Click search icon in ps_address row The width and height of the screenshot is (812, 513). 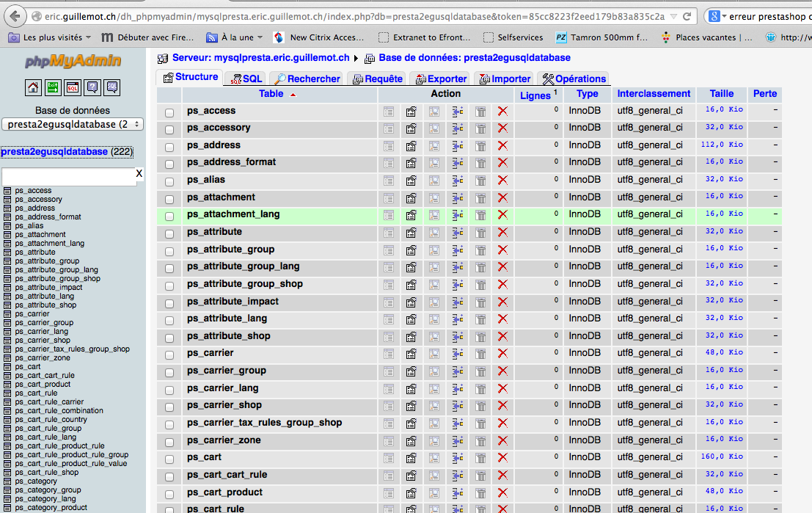coord(434,146)
